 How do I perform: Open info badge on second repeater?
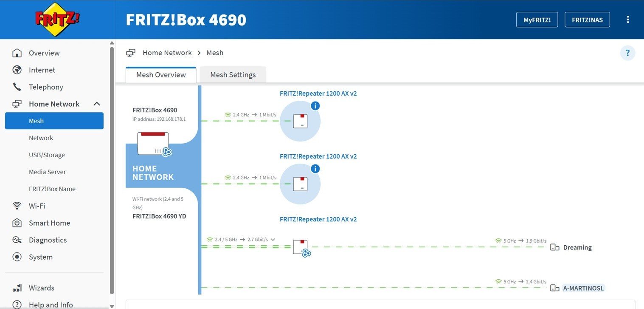click(315, 169)
